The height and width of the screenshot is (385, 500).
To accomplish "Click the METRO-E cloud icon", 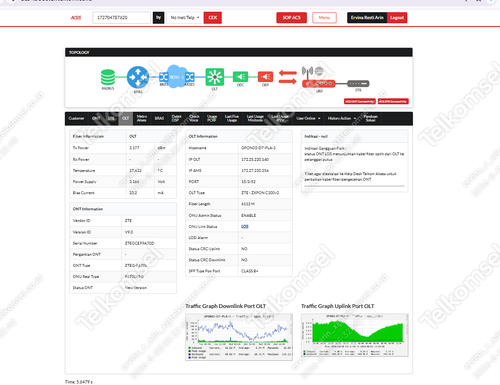I will click(176, 77).
